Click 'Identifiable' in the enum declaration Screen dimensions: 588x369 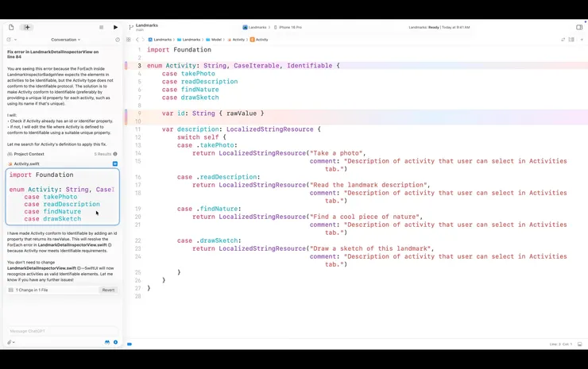pyautogui.click(x=310, y=66)
